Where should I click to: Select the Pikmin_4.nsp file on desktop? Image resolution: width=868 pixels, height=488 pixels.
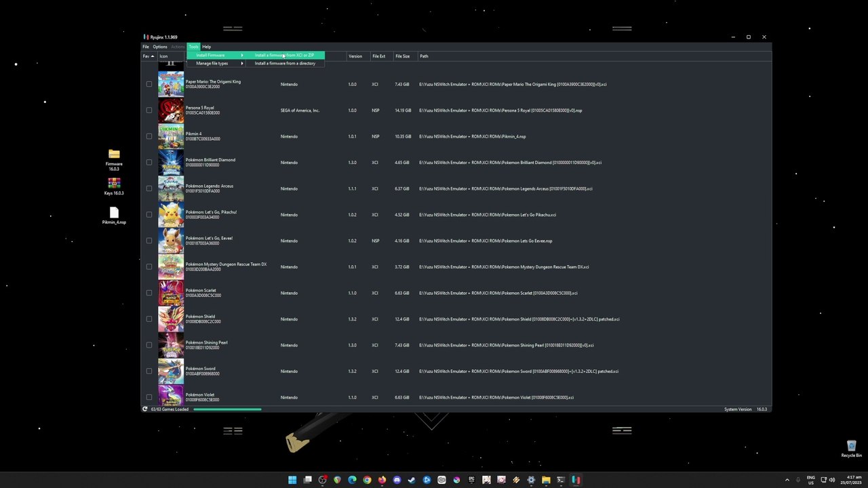[x=114, y=216]
